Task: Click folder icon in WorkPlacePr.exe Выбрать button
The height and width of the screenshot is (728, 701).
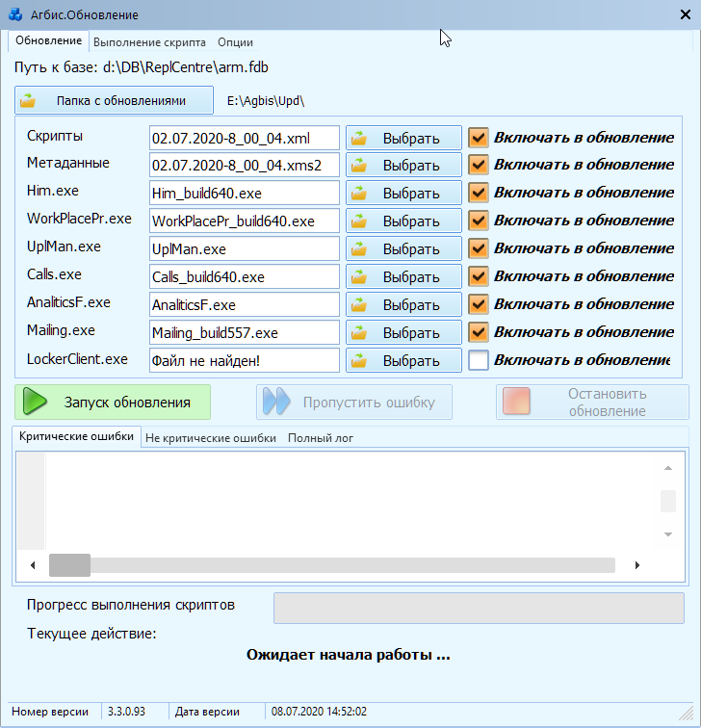Action: [x=359, y=221]
